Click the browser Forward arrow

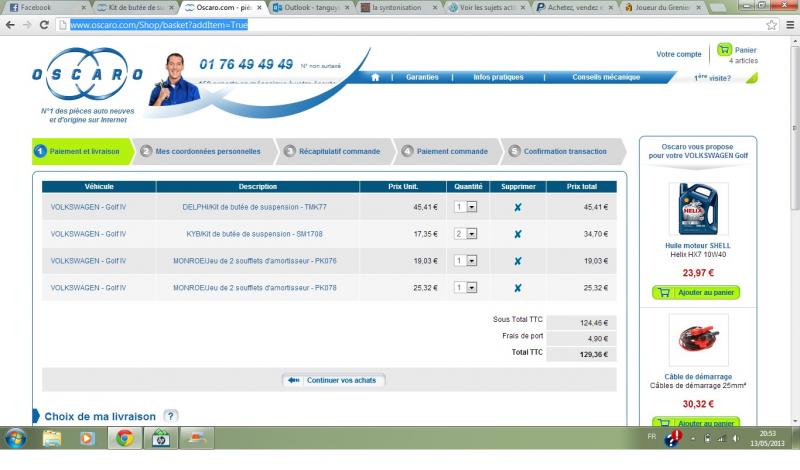tap(27, 24)
